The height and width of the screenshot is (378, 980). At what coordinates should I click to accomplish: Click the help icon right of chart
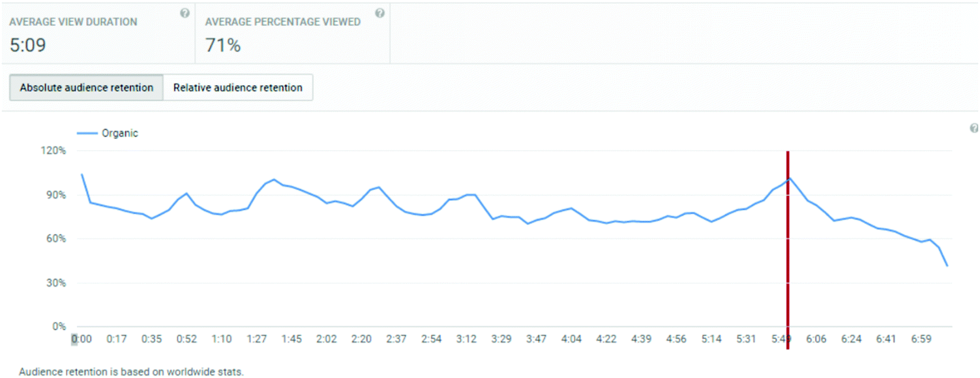tap(974, 128)
